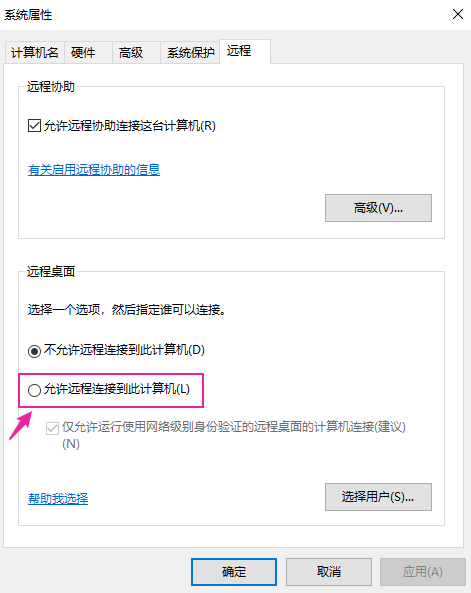Screen dimensions: 471x593
Task: Open the 硬件 tab
Action: [x=88, y=53]
